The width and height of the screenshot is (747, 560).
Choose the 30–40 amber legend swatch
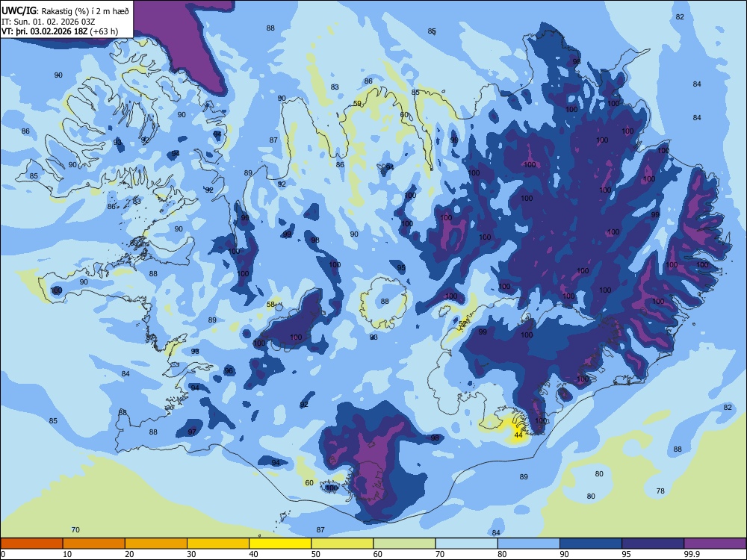coord(218,544)
